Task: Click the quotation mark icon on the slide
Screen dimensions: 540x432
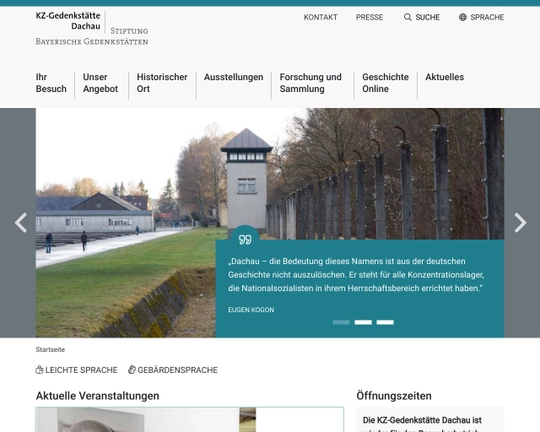Action: [x=245, y=239]
